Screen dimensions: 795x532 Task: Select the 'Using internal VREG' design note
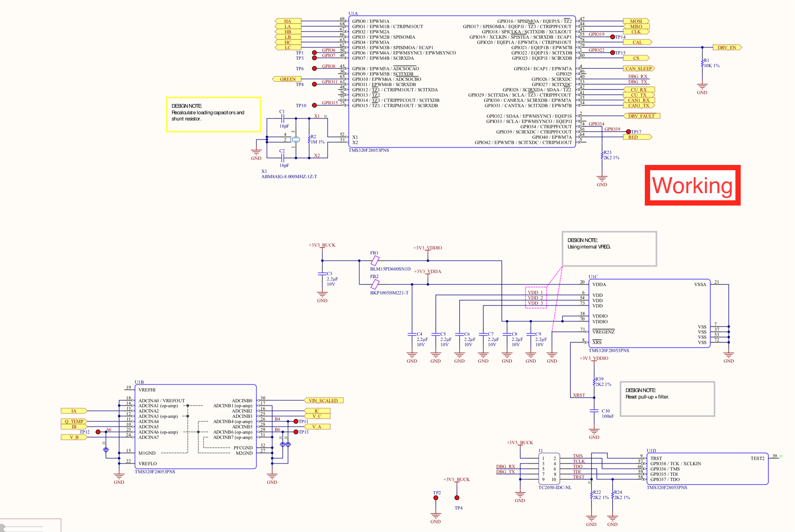[x=609, y=249]
